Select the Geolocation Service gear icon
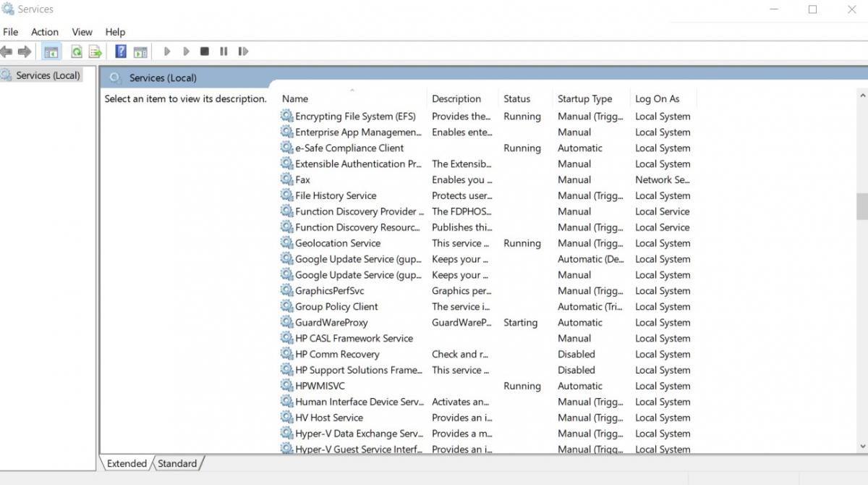Image resolution: width=868 pixels, height=485 pixels. (287, 243)
